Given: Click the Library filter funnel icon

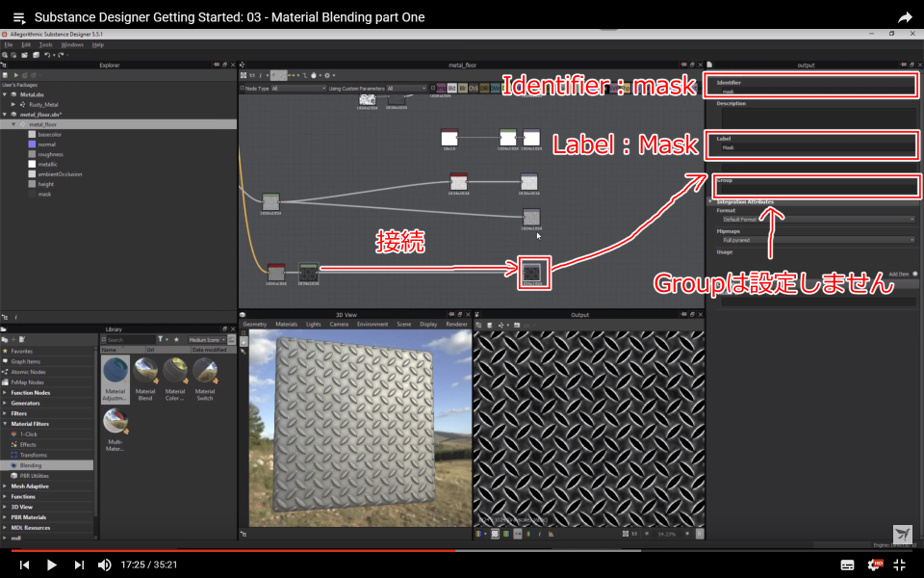Looking at the screenshot, I should [x=161, y=340].
